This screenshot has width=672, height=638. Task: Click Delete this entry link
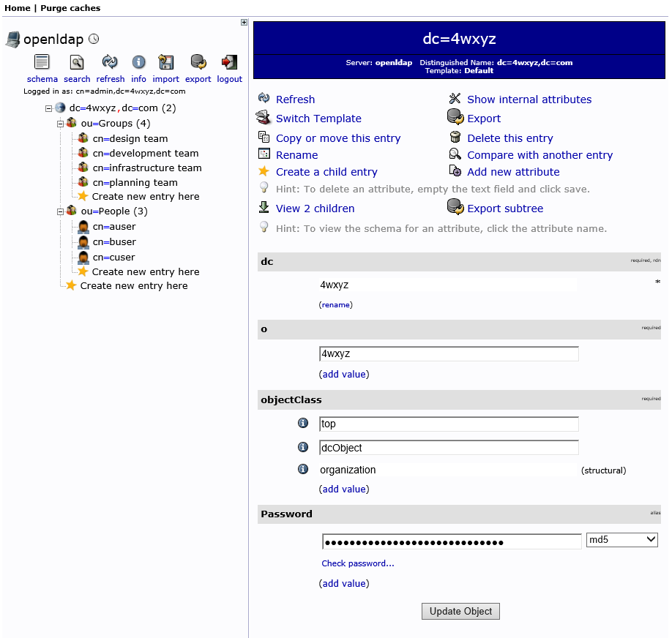tap(510, 138)
